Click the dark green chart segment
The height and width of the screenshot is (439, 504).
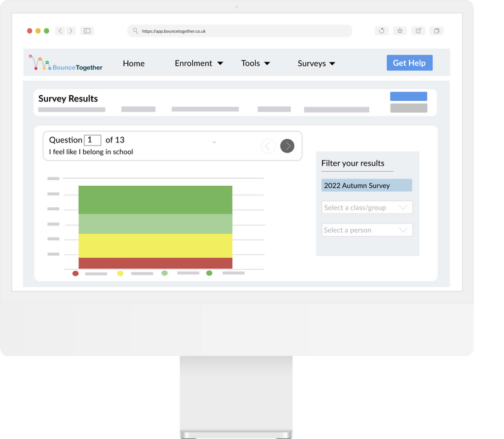pyautogui.click(x=156, y=200)
